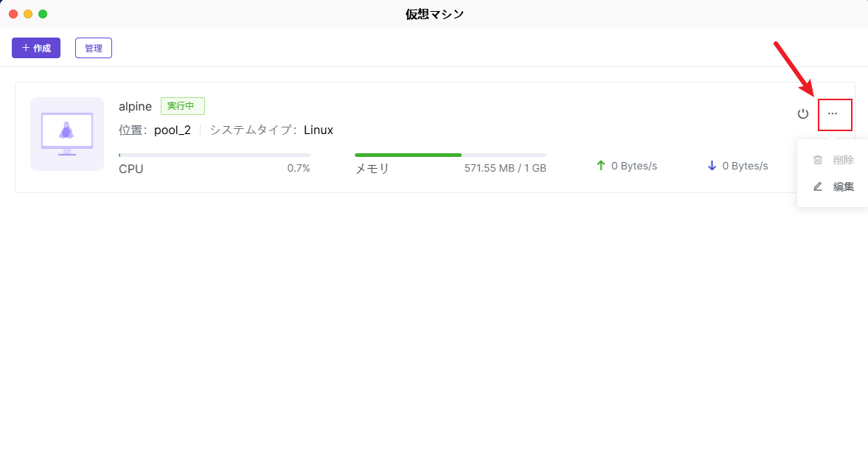
Task: Select the Linux penguin VM thumbnail
Action: [x=67, y=133]
